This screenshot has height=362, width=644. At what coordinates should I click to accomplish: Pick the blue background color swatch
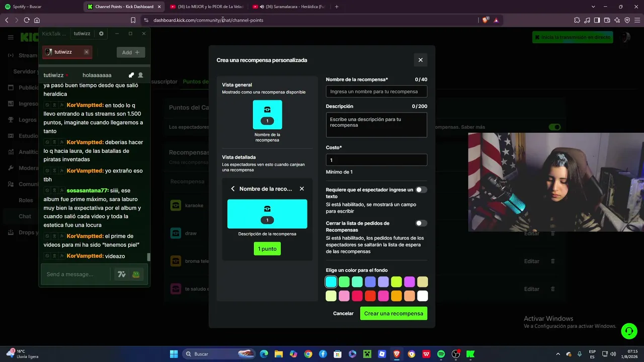pos(370,282)
